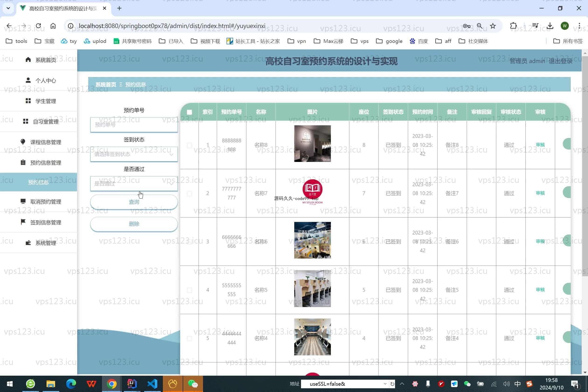The width and height of the screenshot is (588, 392).
Task: Open the tab search chevron in Chrome
Action: [8, 8]
